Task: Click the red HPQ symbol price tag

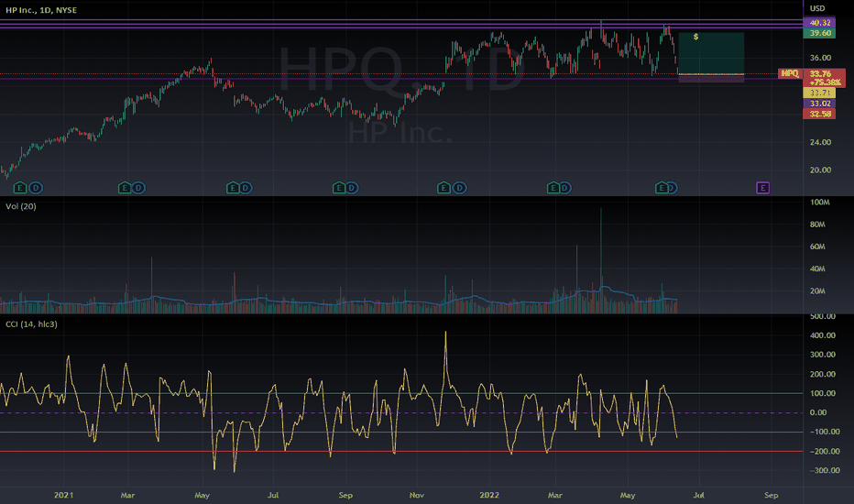Action: click(x=789, y=73)
